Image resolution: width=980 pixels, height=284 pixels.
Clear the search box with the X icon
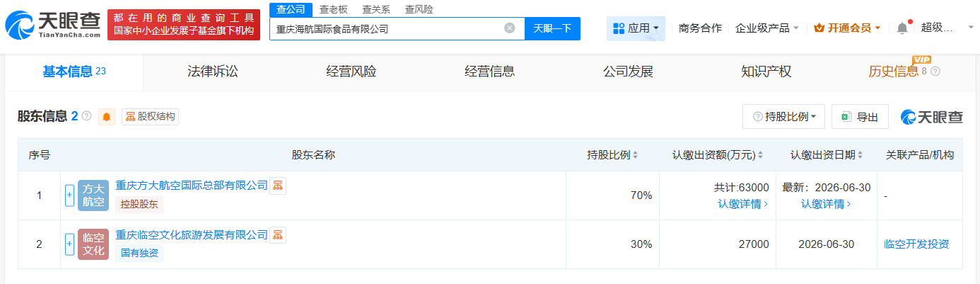click(x=509, y=28)
